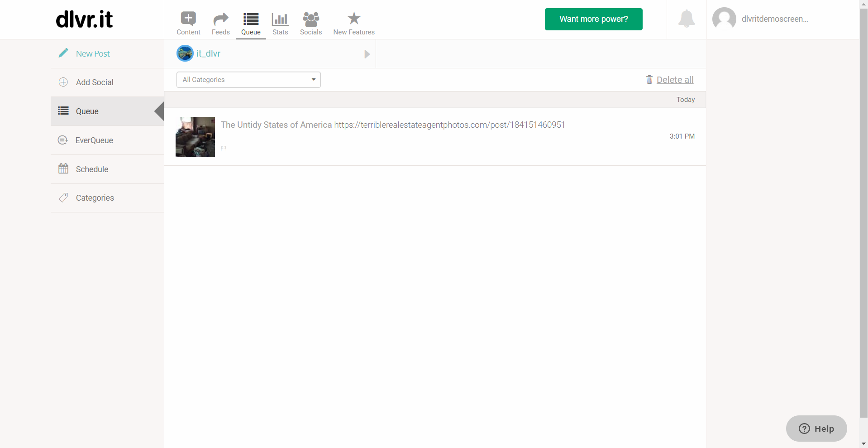Open the terriblerealestateagentphotos.com post link
Viewport: 868px width, 448px height.
pyautogui.click(x=449, y=125)
